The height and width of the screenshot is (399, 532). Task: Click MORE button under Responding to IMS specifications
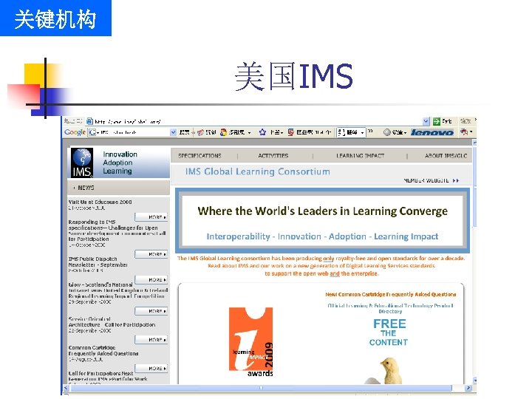click(151, 254)
